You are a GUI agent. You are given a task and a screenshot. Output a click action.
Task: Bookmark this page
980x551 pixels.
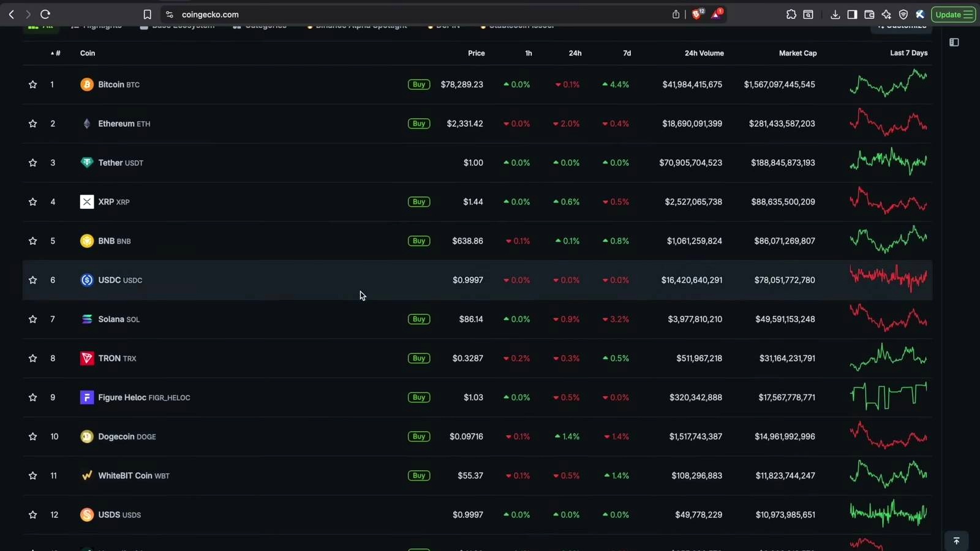[x=147, y=15]
